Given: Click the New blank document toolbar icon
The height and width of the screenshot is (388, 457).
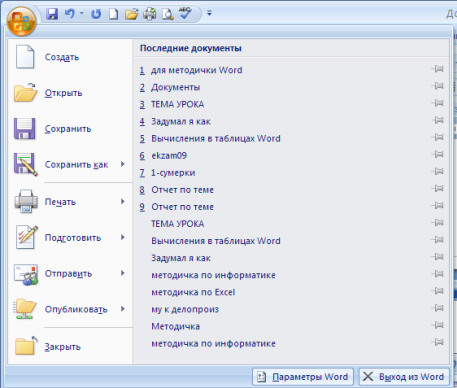Looking at the screenshot, I should coord(114,14).
